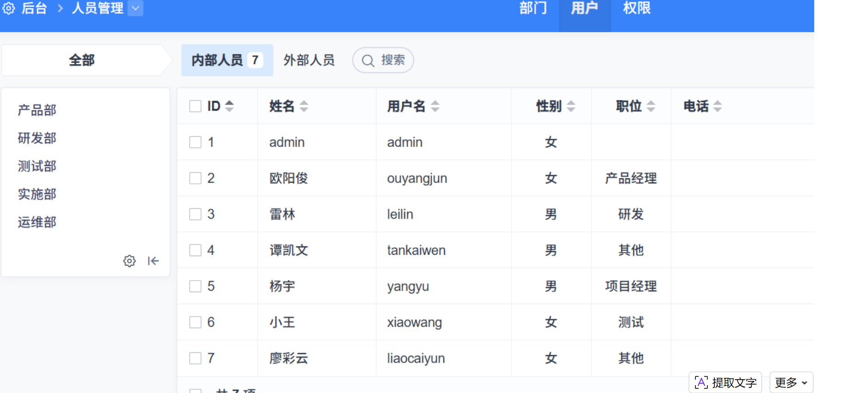
Task: Toggle the select-all checkbox in header
Action: point(196,106)
